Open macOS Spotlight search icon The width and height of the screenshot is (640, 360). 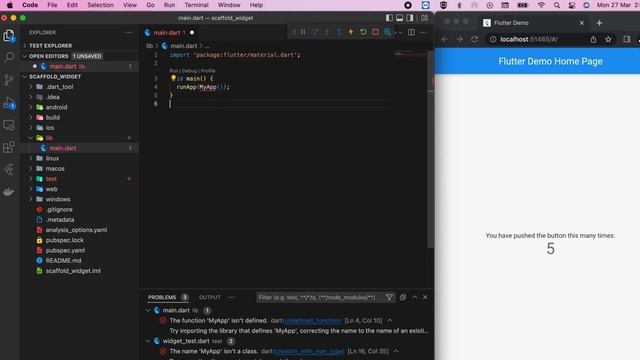tap(557, 5)
